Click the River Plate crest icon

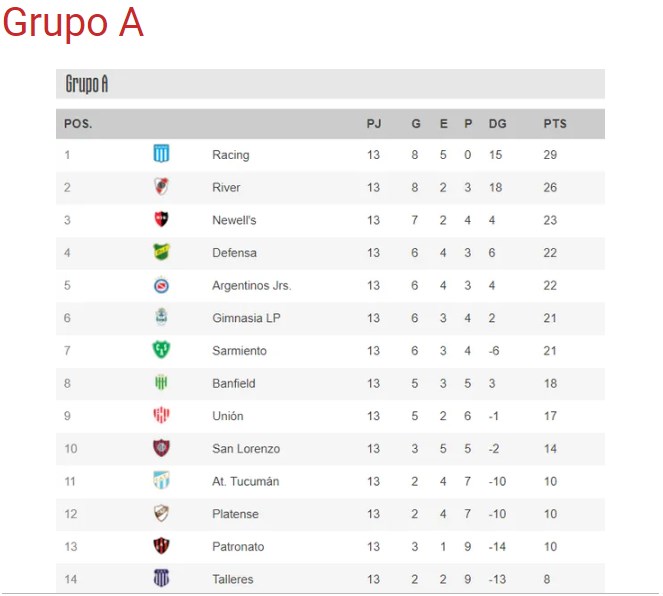coord(161,186)
